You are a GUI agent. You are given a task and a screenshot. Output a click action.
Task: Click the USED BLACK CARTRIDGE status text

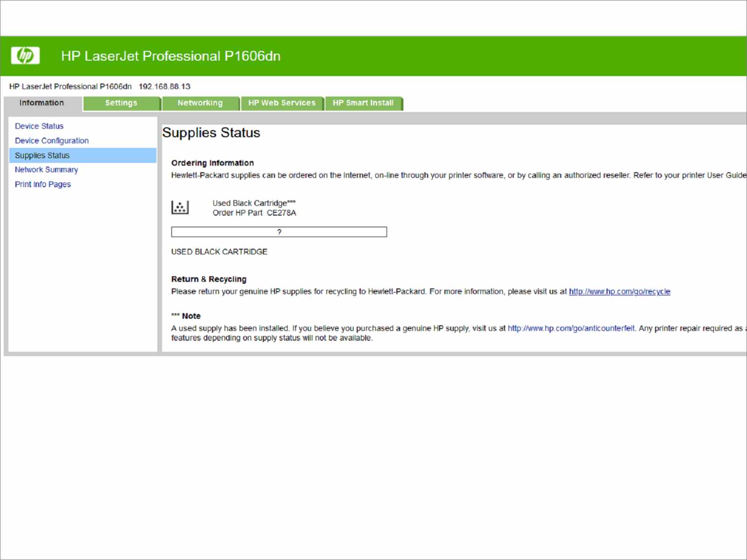219,252
